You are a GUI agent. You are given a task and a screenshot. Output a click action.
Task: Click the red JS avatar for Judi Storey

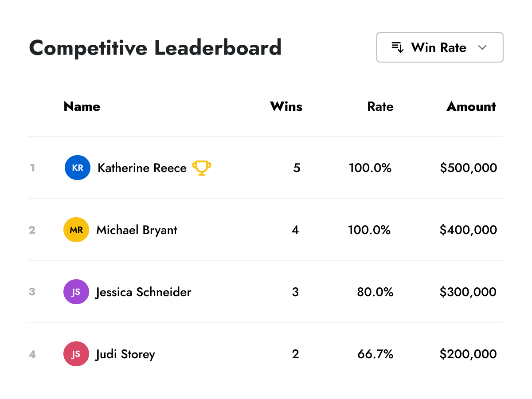[76, 354]
